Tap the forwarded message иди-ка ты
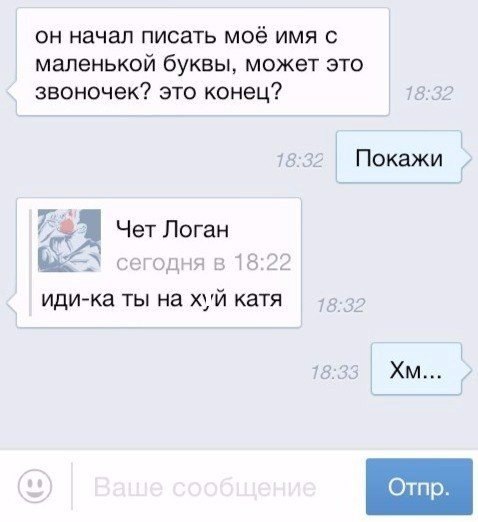 click(x=162, y=299)
